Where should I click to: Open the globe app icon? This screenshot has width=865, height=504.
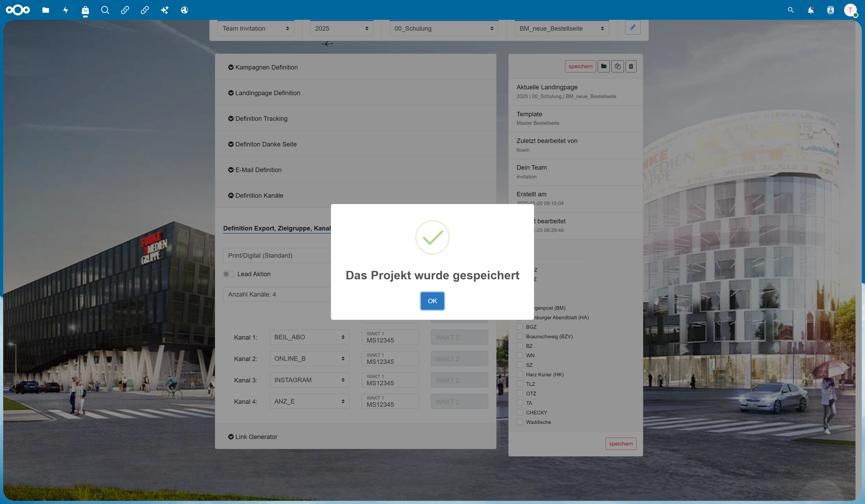184,10
